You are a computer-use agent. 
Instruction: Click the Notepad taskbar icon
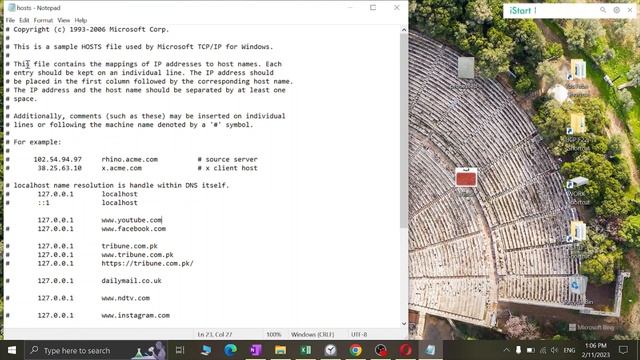pos(430,350)
